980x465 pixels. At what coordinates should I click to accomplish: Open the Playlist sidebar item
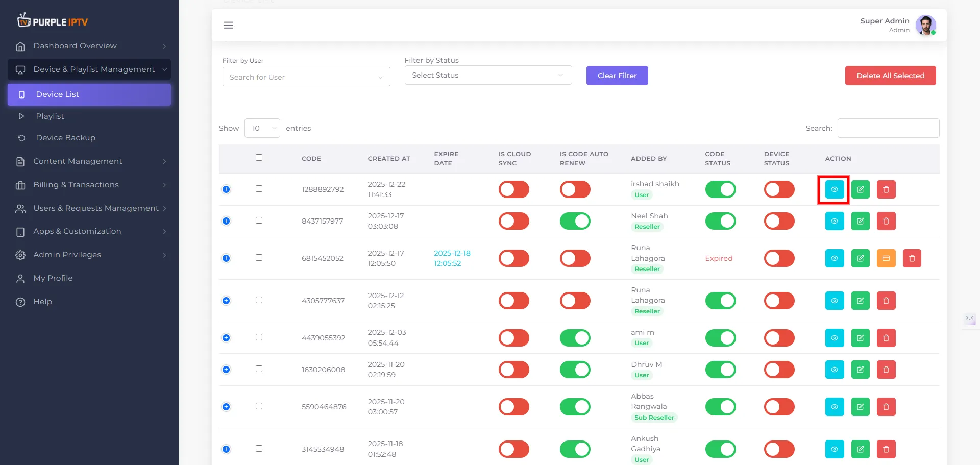click(89, 116)
